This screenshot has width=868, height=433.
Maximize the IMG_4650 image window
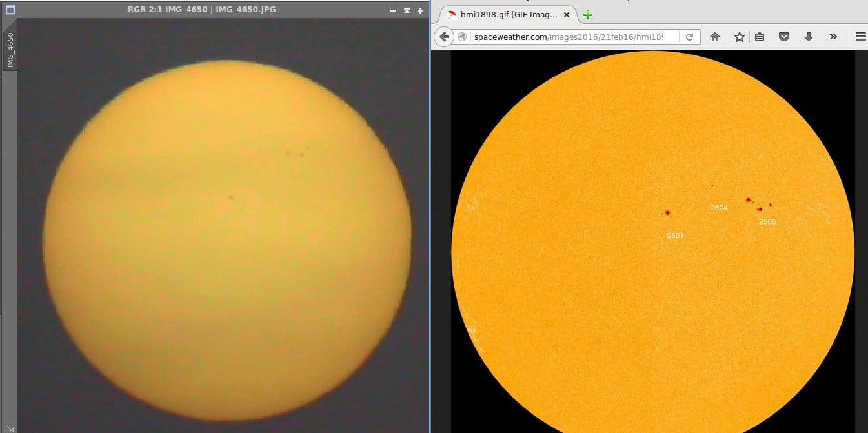pyautogui.click(x=420, y=11)
